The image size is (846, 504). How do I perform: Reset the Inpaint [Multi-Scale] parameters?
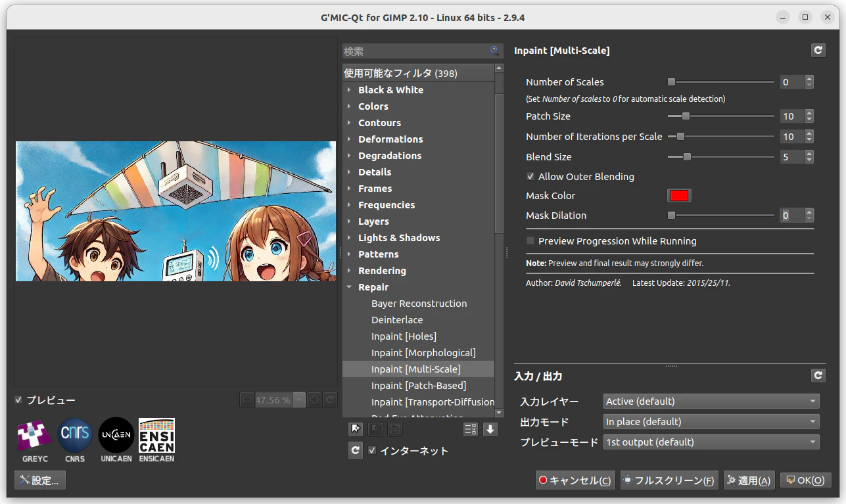818,50
